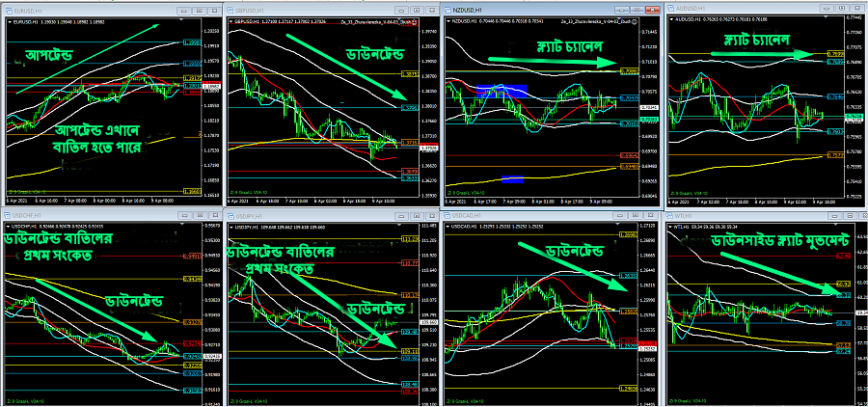Click the Zi 9 Graal-L label in EURUSD chart
The image size is (868, 407).
point(27,192)
